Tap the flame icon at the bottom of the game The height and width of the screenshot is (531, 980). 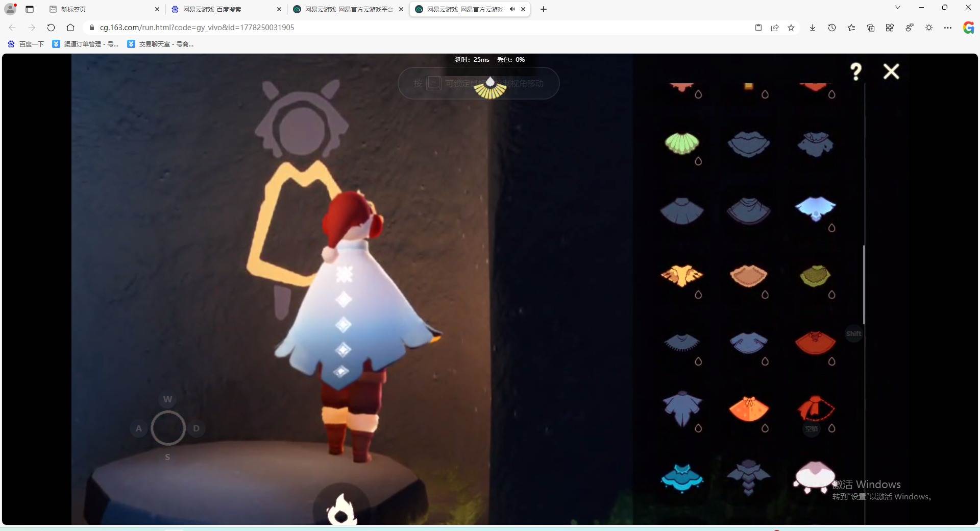(x=341, y=510)
